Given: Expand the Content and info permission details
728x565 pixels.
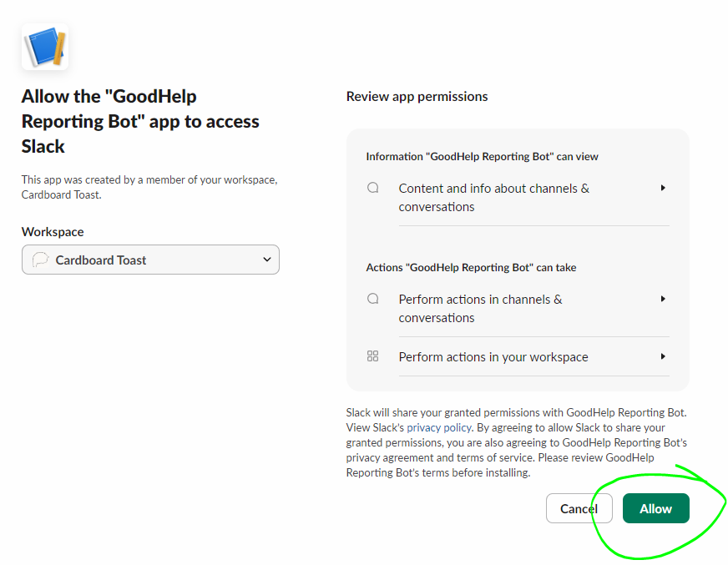Looking at the screenshot, I should 662,188.
